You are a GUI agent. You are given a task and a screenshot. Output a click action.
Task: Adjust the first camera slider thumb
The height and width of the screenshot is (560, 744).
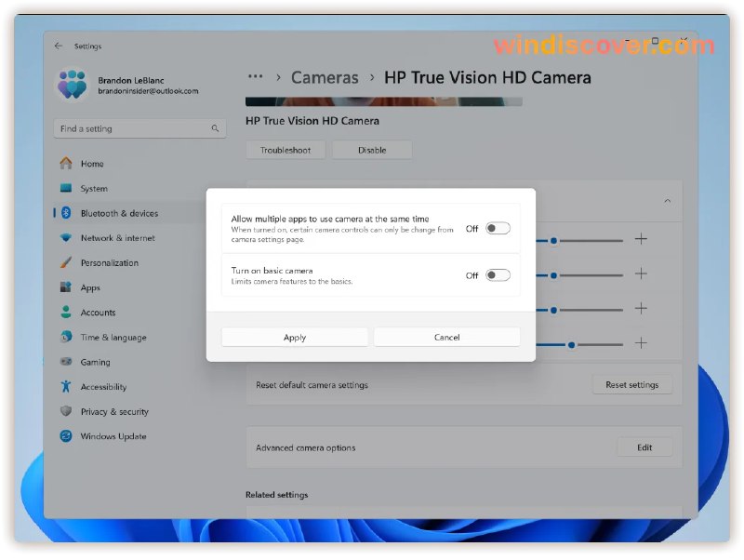point(553,241)
